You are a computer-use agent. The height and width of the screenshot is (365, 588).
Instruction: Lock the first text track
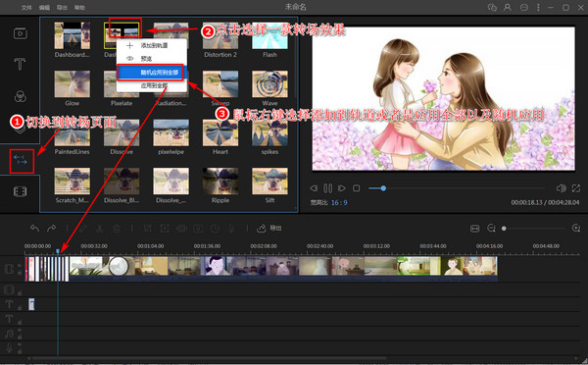click(20, 307)
